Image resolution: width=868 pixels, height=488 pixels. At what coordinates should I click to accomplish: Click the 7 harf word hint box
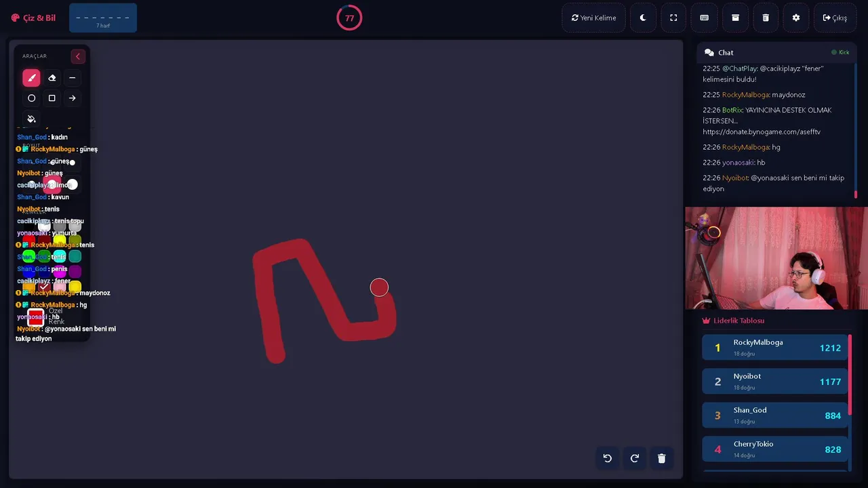[x=103, y=18]
